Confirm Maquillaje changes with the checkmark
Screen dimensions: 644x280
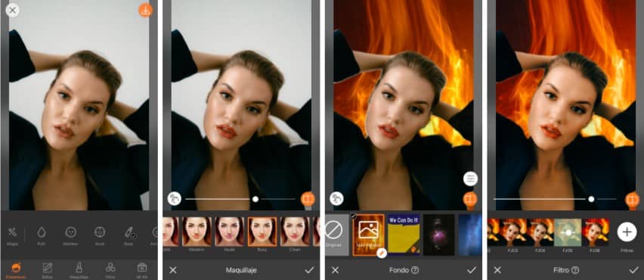click(x=309, y=270)
